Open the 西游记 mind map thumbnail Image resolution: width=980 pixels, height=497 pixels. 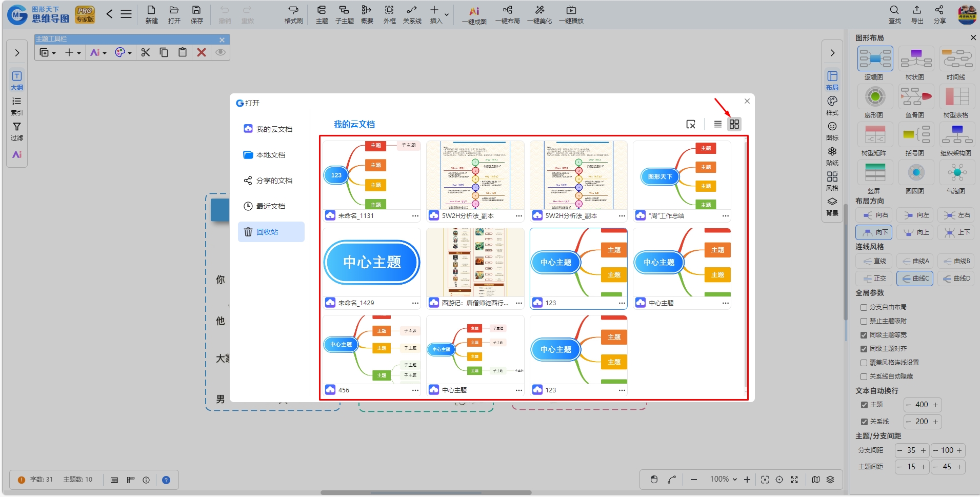[x=475, y=263]
